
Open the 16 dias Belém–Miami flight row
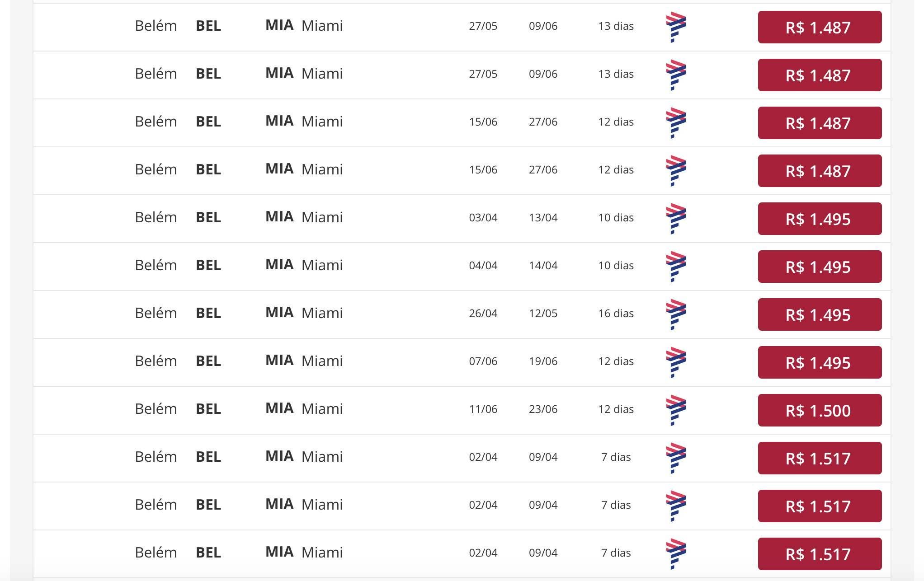(x=462, y=314)
